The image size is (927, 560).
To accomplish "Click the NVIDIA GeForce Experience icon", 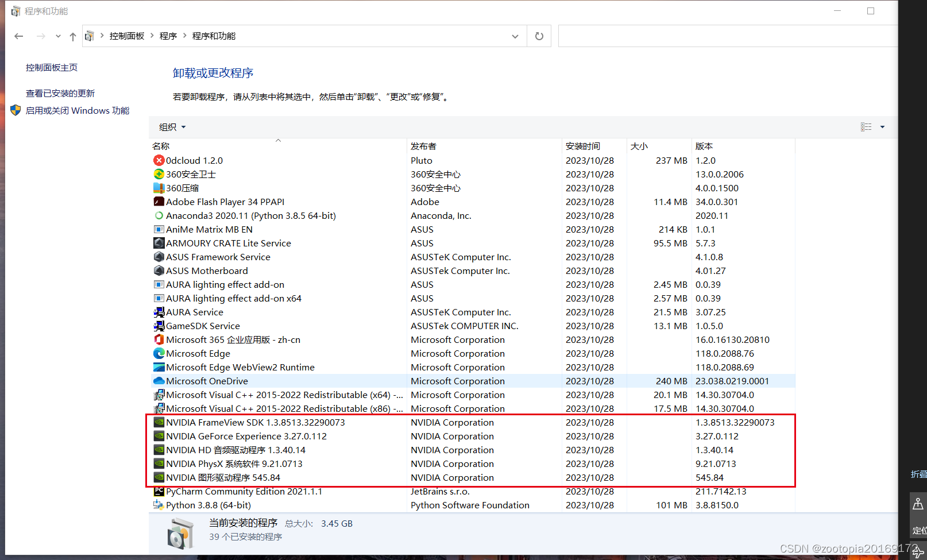I will coord(159,436).
